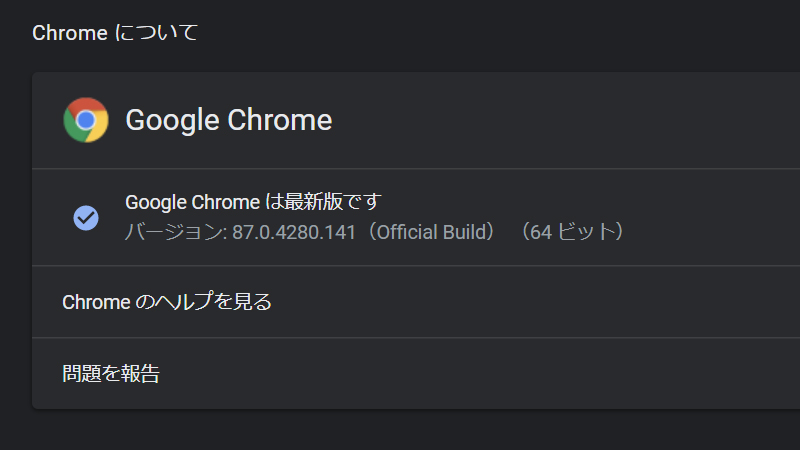Click the "64 ビット" architecture text
The height and width of the screenshot is (450, 800).
[x=579, y=232]
